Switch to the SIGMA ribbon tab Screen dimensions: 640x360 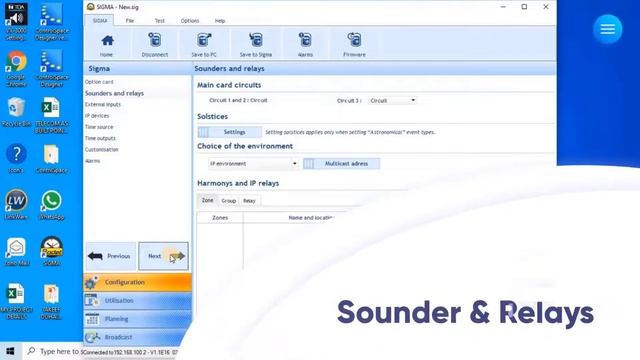coord(100,20)
